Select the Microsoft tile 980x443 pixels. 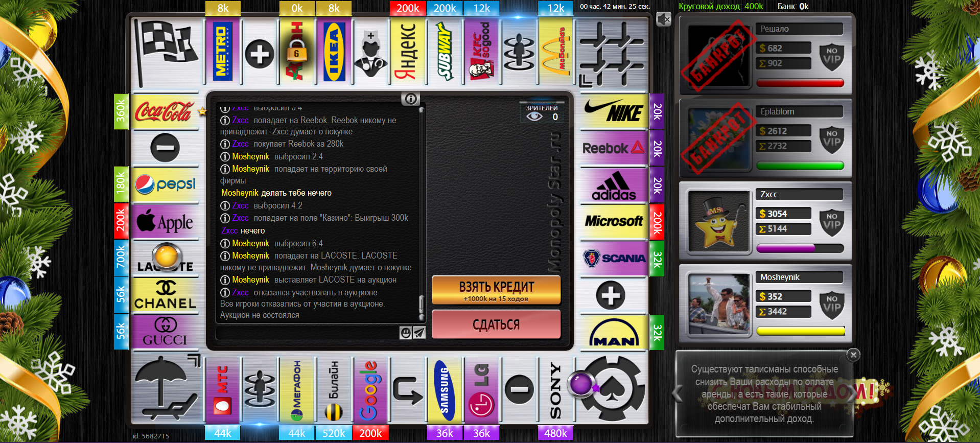[614, 222]
